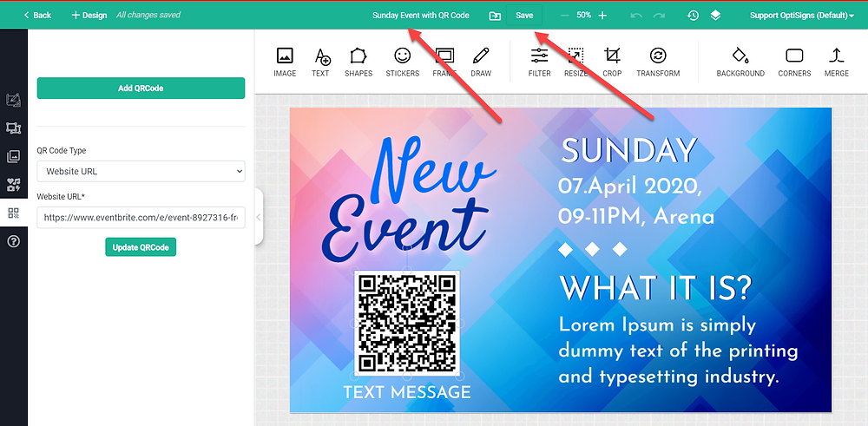868x426 pixels.
Task: Open the Text tool
Action: pyautogui.click(x=320, y=62)
